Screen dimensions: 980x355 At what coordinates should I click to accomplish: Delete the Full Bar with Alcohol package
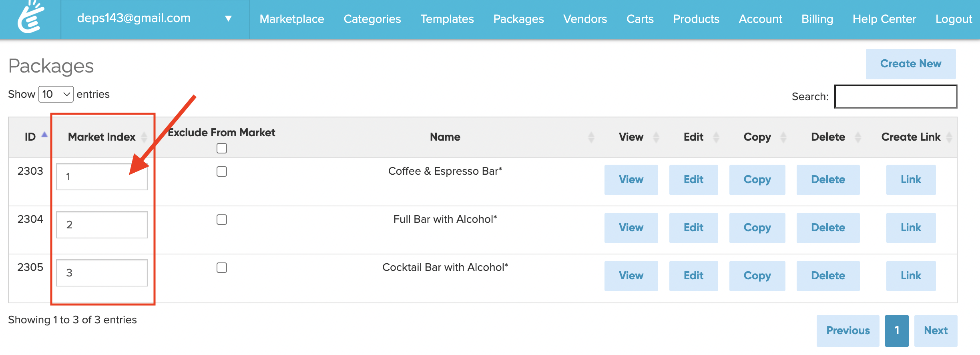(x=828, y=228)
